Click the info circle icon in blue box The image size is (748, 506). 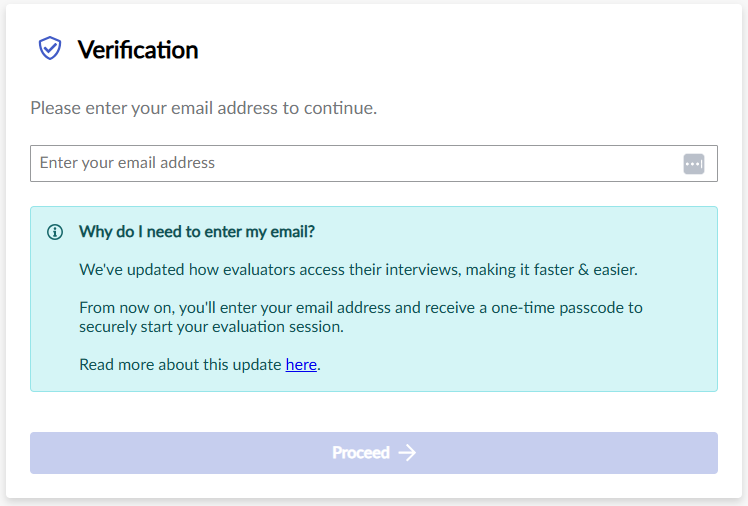click(x=55, y=233)
